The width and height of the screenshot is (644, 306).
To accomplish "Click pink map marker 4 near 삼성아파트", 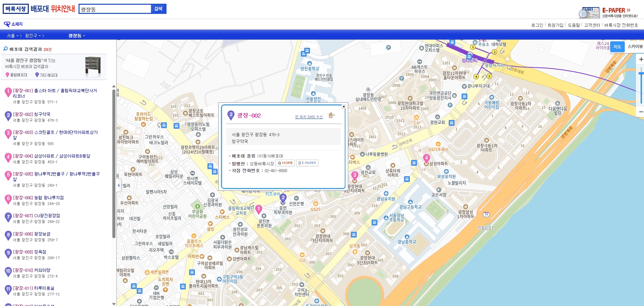I will coord(426,159).
